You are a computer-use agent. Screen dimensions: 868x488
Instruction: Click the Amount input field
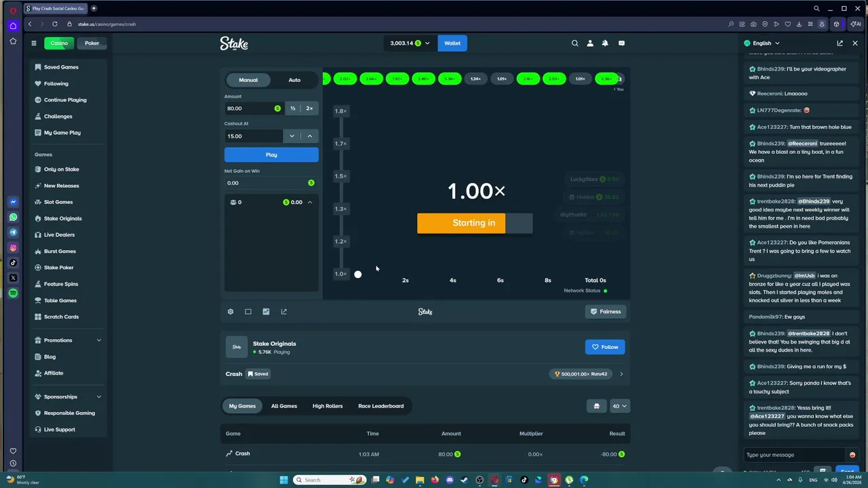pos(254,108)
